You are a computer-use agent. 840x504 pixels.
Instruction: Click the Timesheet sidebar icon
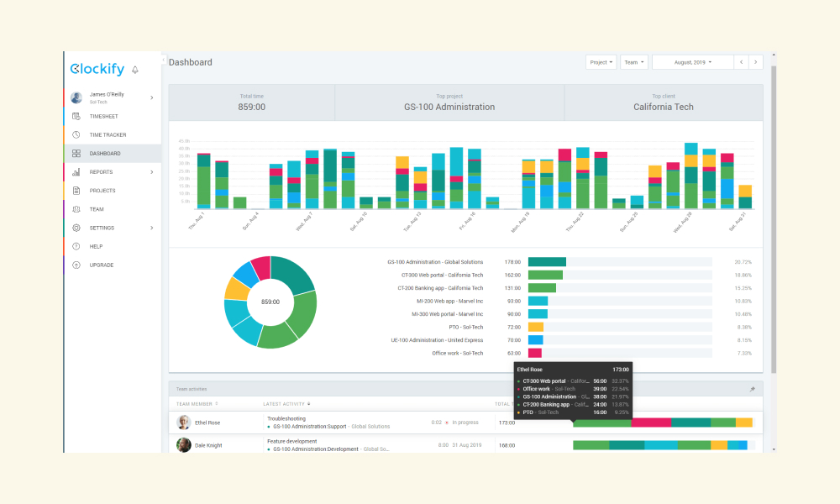tap(76, 116)
